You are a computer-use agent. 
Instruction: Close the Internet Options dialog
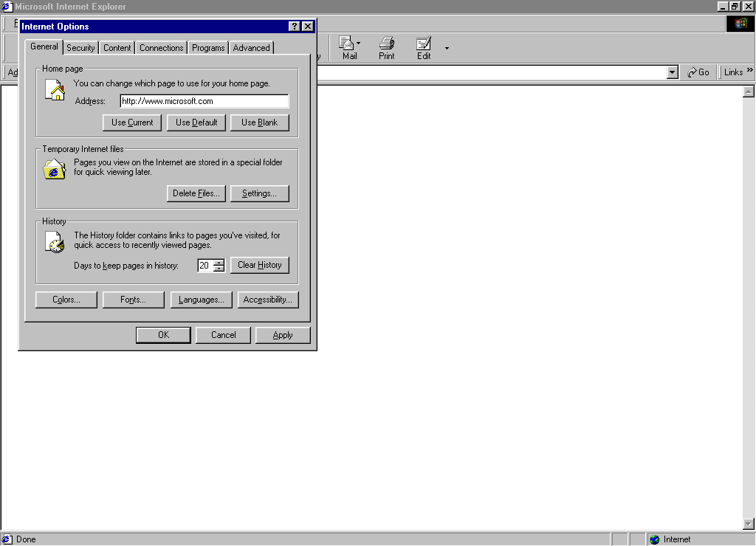pyautogui.click(x=308, y=27)
